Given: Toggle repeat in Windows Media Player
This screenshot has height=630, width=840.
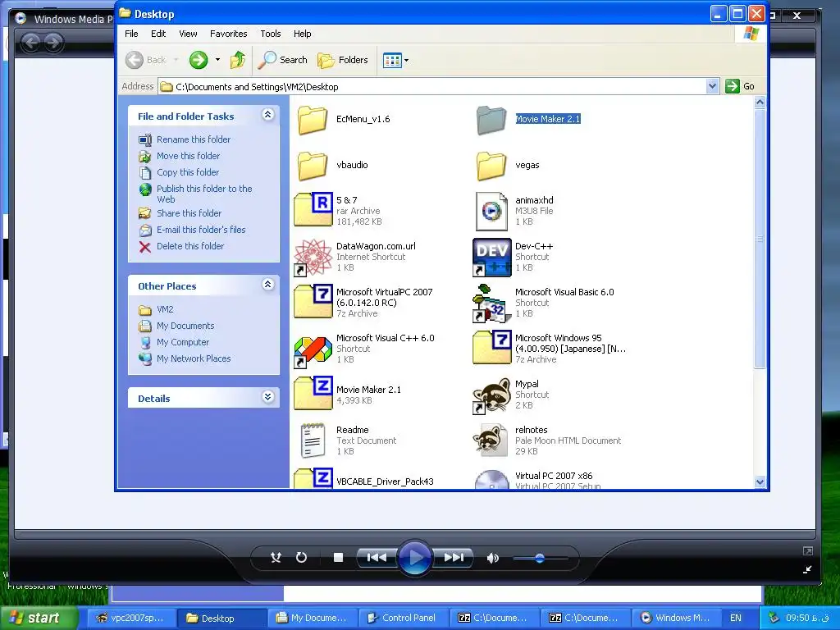Looking at the screenshot, I should [302, 558].
